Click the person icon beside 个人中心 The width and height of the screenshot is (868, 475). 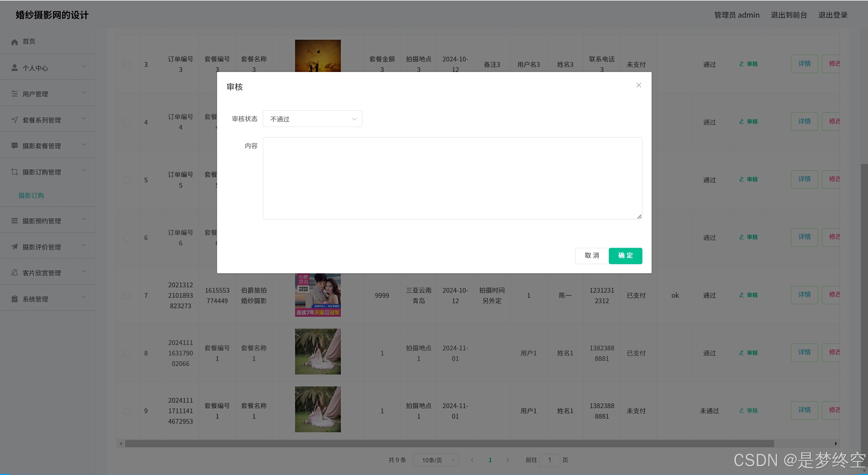point(14,68)
